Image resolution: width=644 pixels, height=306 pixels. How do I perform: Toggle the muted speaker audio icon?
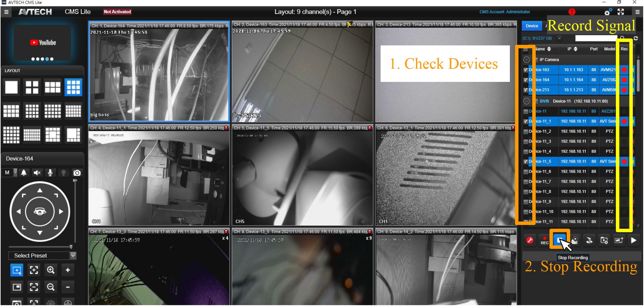click(37, 173)
